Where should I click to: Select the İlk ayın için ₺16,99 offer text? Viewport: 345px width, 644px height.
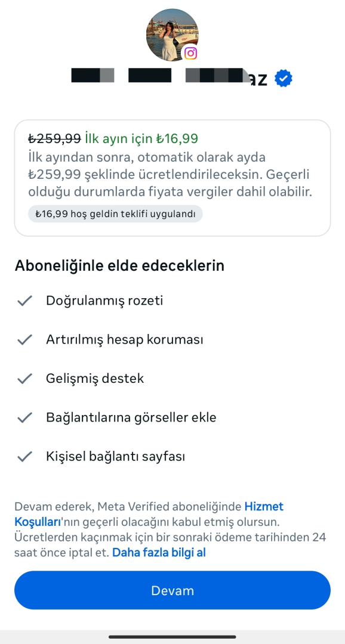[x=141, y=138]
